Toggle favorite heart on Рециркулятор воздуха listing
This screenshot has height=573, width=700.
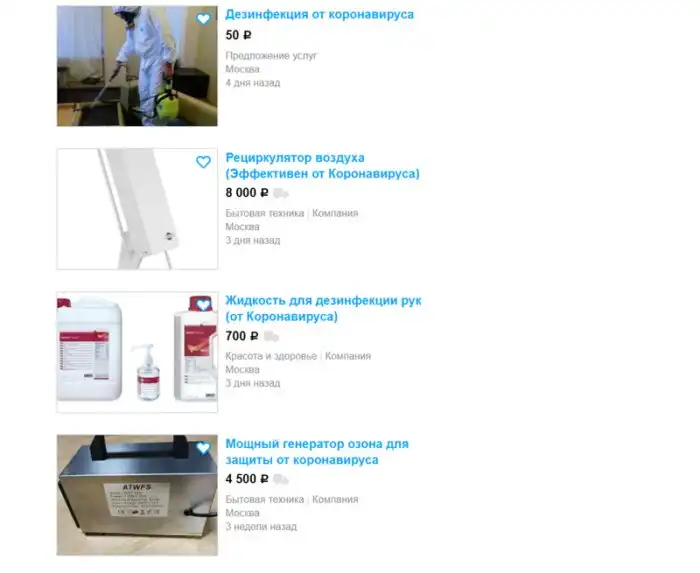tap(203, 162)
